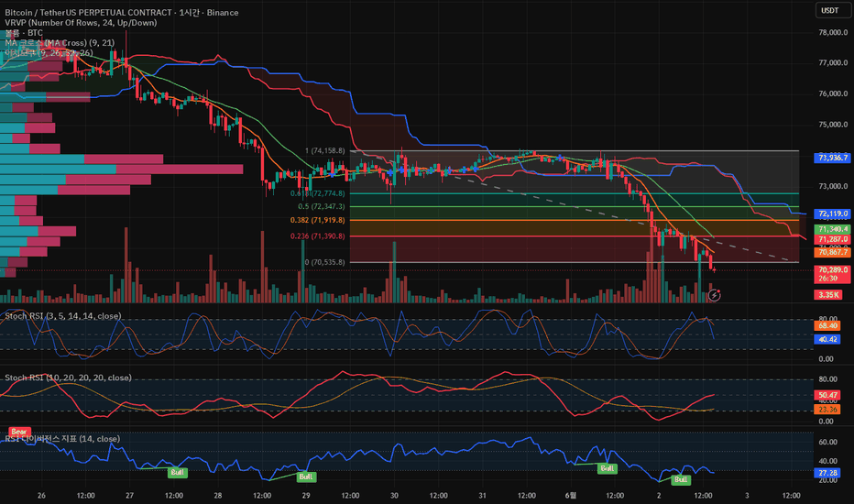
Task: Open the USDT currency selector
Action: coord(830,10)
